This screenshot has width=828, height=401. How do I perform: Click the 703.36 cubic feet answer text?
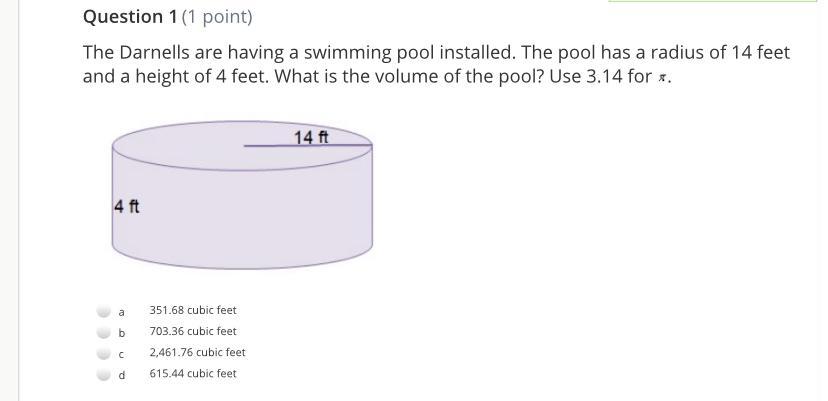pos(193,331)
